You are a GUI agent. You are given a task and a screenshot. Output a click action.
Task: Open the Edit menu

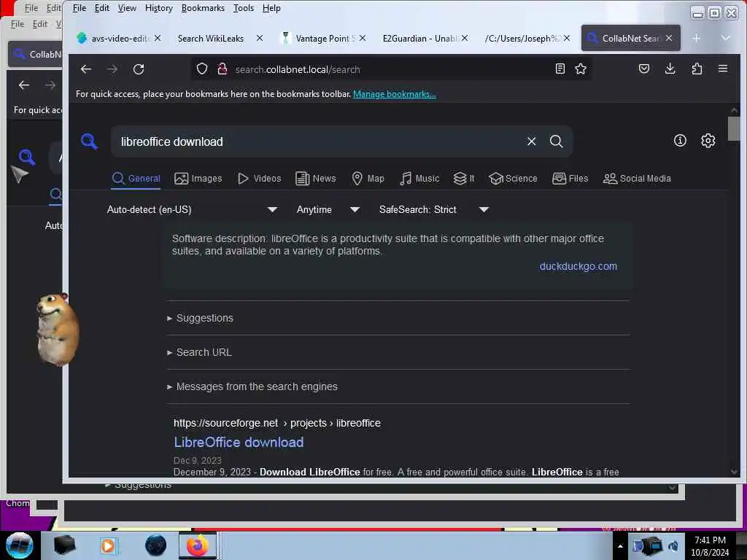(102, 8)
